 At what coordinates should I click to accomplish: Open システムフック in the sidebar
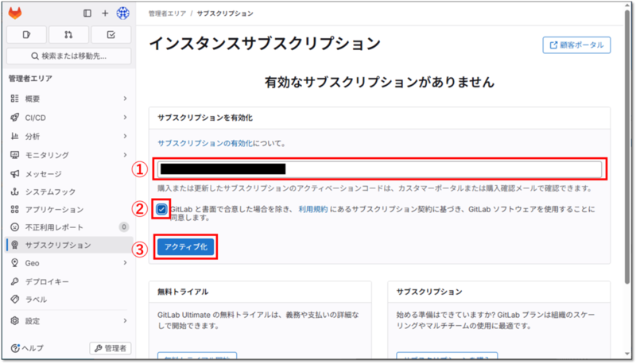(69, 192)
